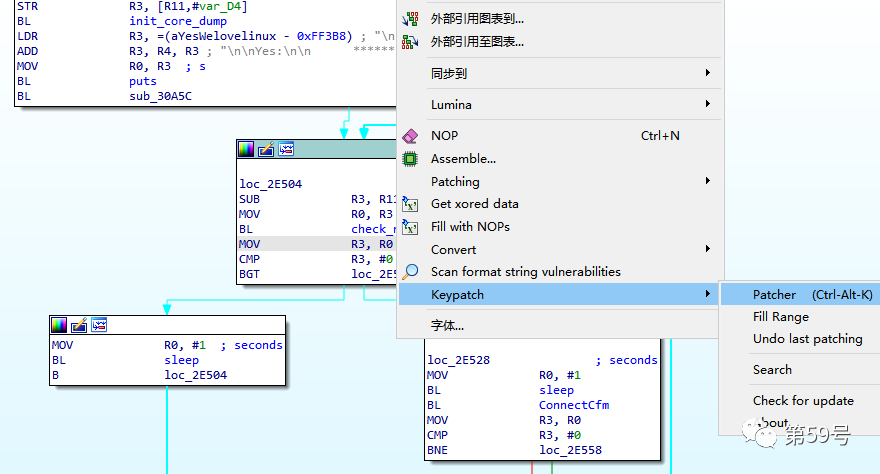This screenshot has width=880, height=474.
Task: Click the Assemble chip icon
Action: (410, 159)
